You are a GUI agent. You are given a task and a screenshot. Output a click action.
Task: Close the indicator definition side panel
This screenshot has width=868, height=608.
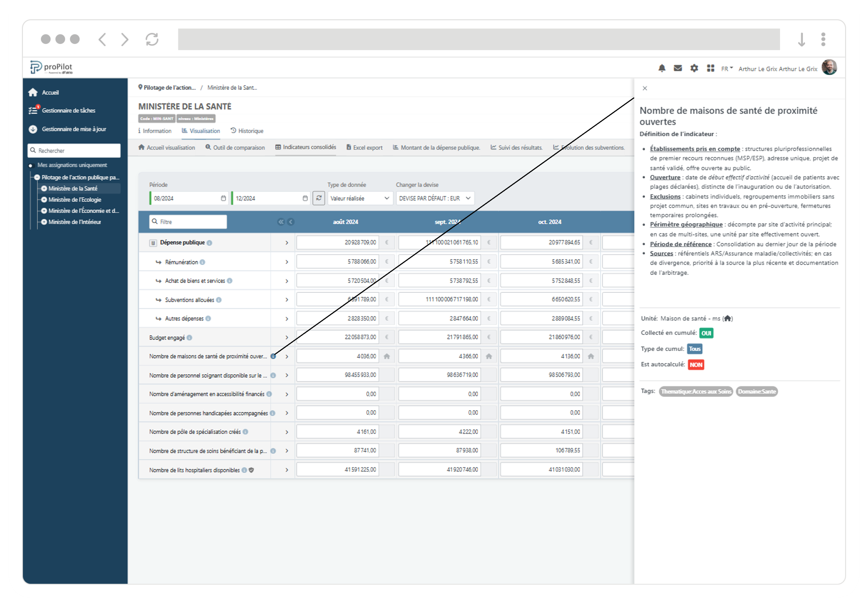[645, 88]
